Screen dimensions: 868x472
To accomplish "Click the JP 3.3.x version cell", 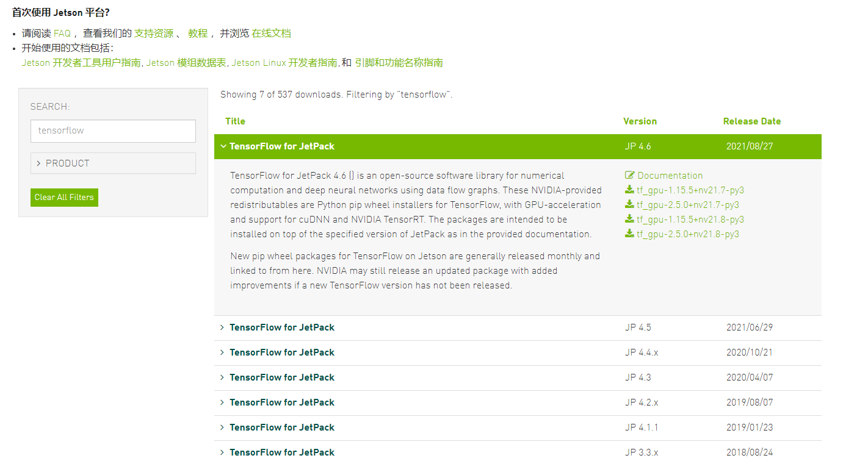I will [642, 452].
